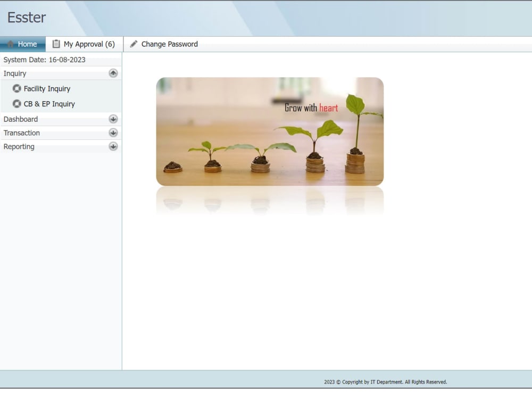Click the CB & EP Inquiry globe icon

point(16,104)
